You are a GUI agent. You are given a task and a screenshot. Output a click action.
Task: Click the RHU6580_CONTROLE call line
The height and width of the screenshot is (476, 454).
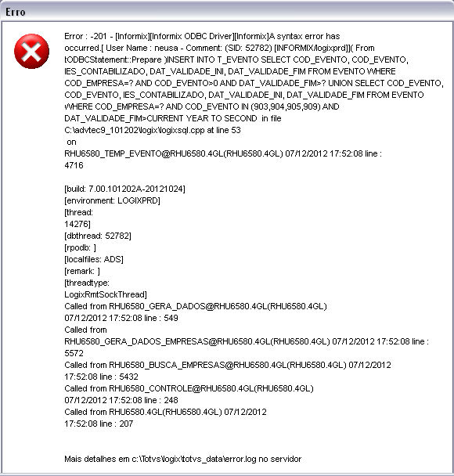click(189, 388)
